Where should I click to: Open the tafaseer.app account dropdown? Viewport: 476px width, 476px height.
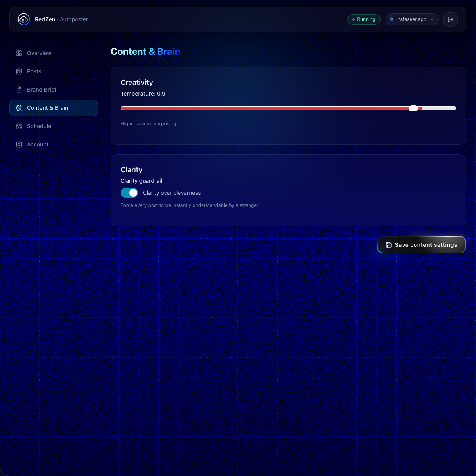tap(412, 19)
